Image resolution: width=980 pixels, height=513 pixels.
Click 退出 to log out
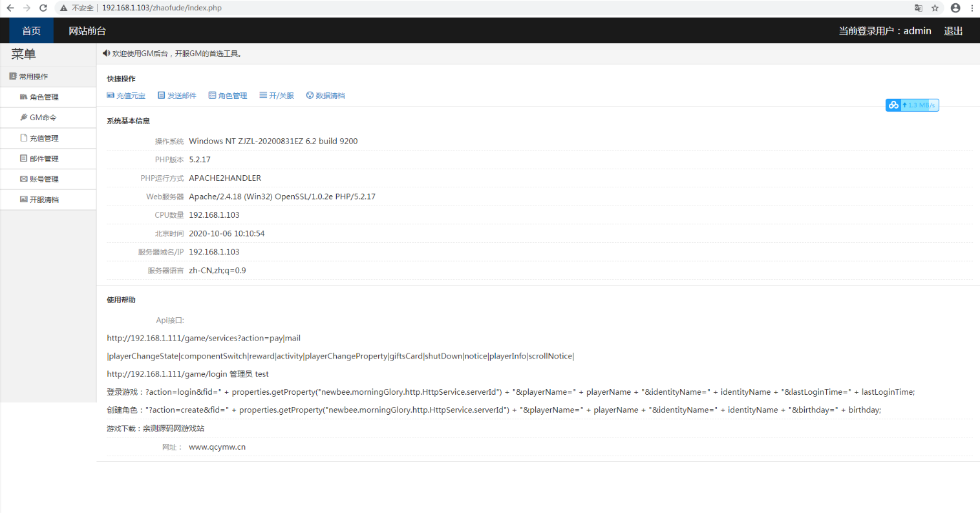coord(953,30)
